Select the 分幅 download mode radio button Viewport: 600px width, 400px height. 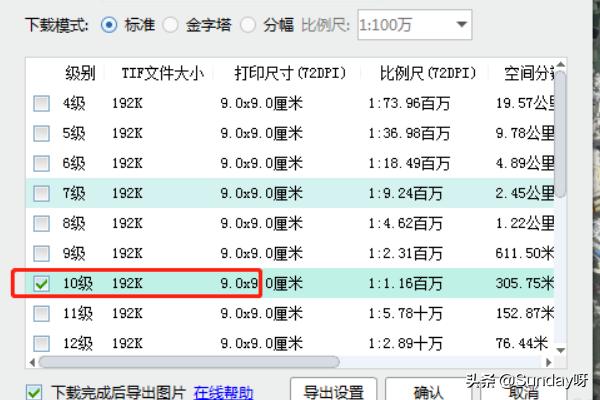click(246, 23)
